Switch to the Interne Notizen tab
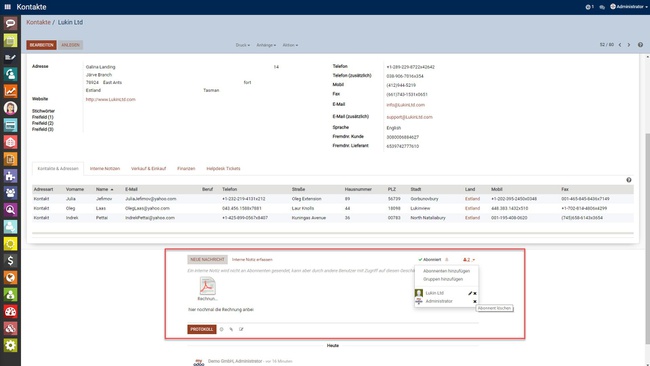Screen dimensions: 650x366 tap(105, 169)
